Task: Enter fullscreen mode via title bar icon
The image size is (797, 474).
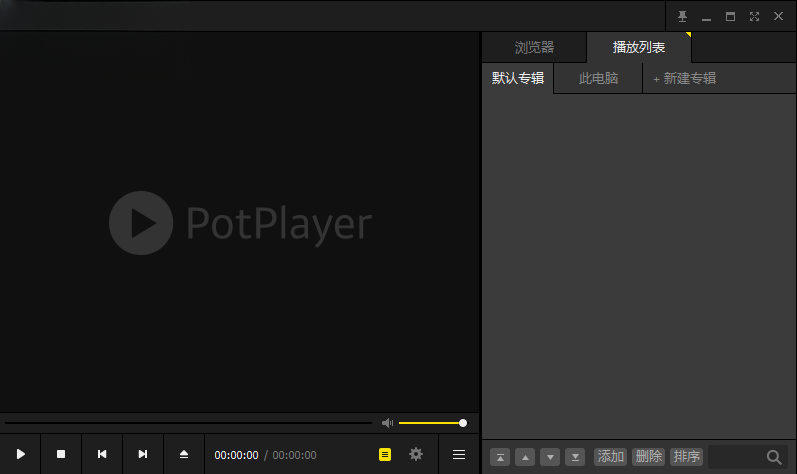Action: pos(754,17)
